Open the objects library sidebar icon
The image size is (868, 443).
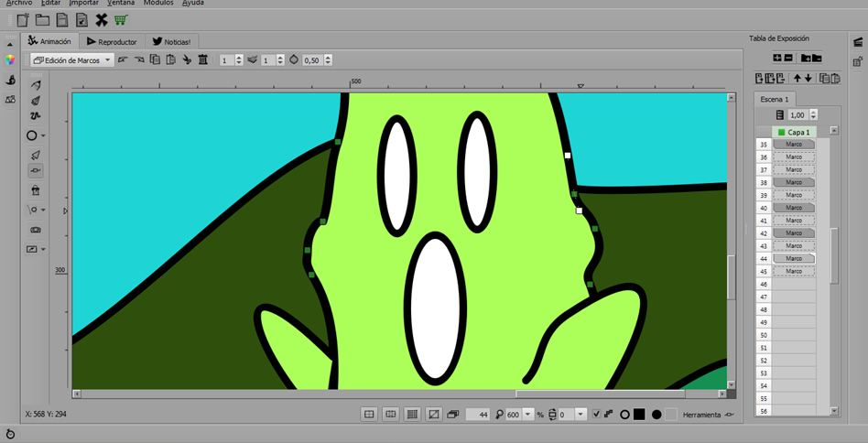[x=10, y=100]
